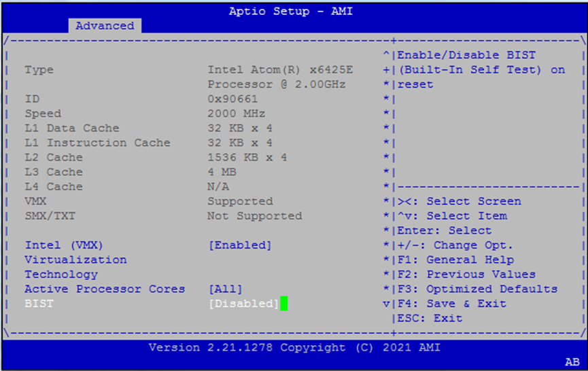Click the +/-: Change Opt. hint
The width and height of the screenshot is (588, 371).
tap(455, 245)
